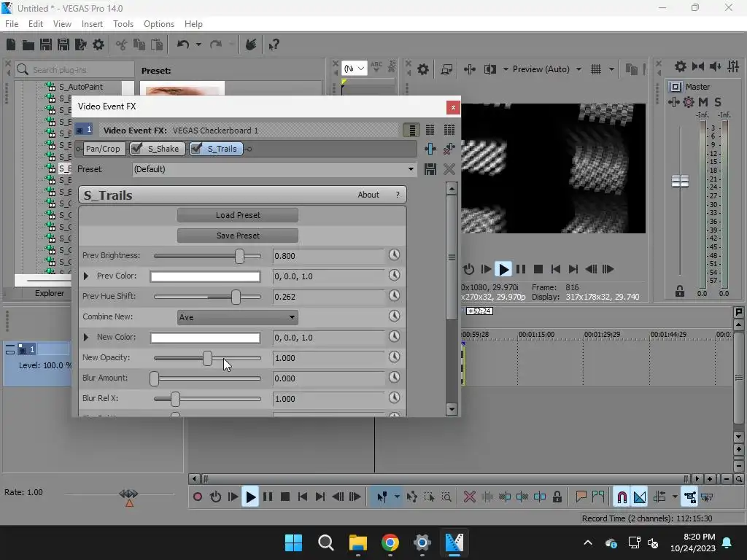Image resolution: width=747 pixels, height=560 pixels.
Task: Click the Search plug-ins field
Action: [x=74, y=69]
